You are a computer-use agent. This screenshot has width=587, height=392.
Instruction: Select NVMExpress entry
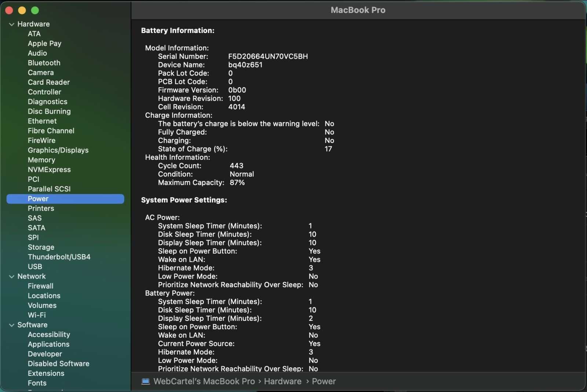click(49, 170)
